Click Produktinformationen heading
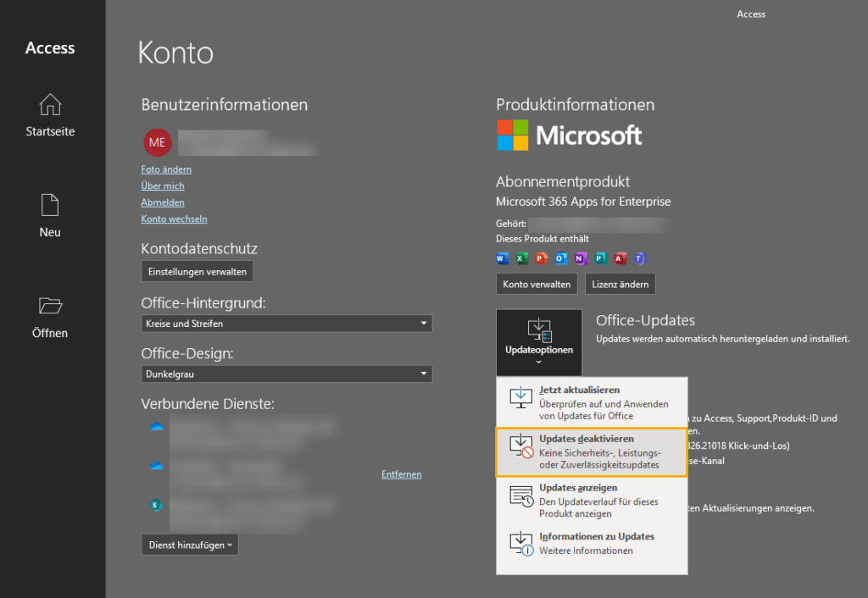This screenshot has width=868, height=598. click(576, 104)
